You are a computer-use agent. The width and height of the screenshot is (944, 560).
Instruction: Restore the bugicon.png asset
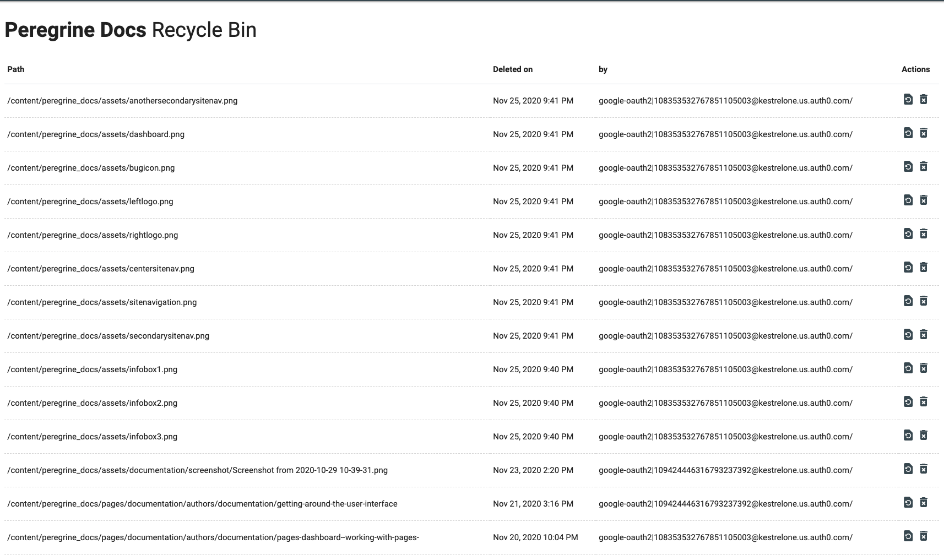tap(908, 167)
